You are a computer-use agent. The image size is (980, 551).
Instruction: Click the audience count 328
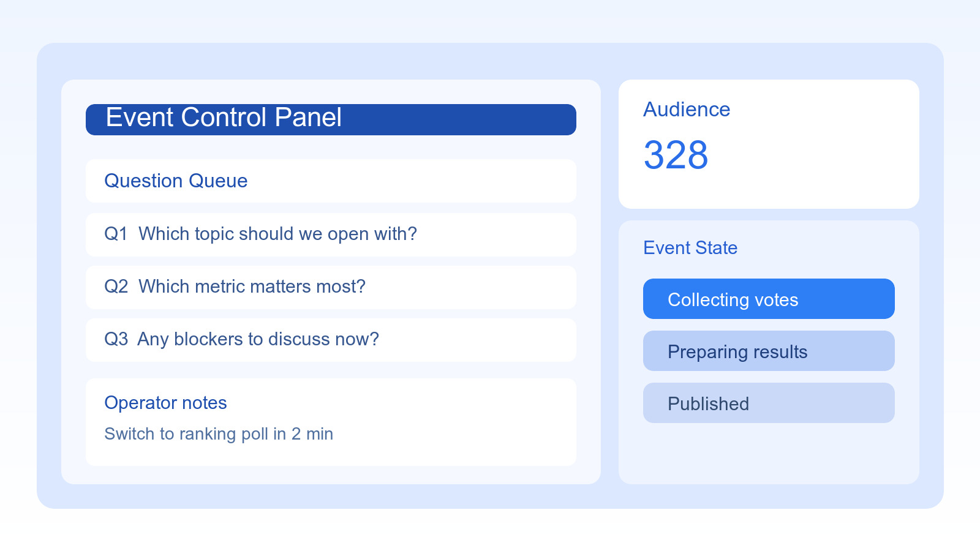pos(676,155)
